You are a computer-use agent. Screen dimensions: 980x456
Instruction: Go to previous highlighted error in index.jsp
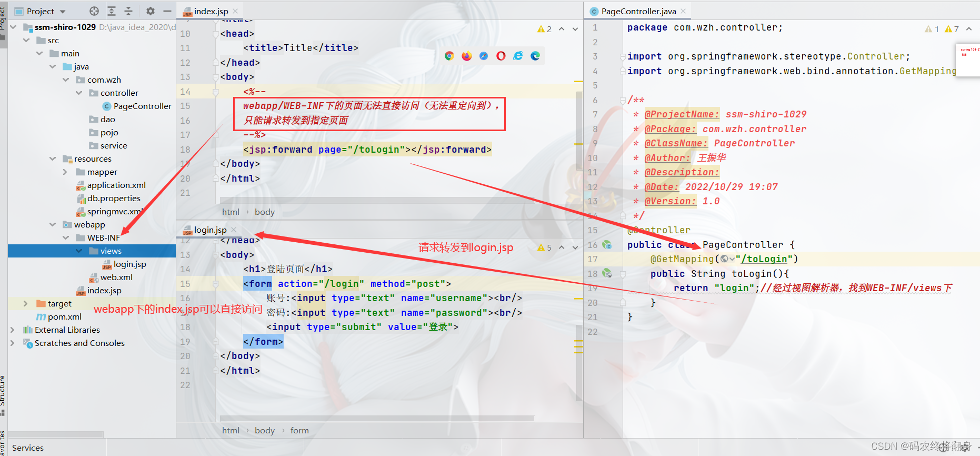[x=562, y=29]
